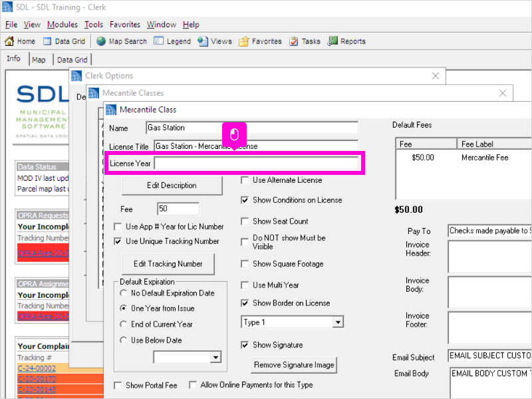The width and height of the screenshot is (532, 399).
Task: Toggle Do NOT show Must be Visible
Action: [x=245, y=242]
